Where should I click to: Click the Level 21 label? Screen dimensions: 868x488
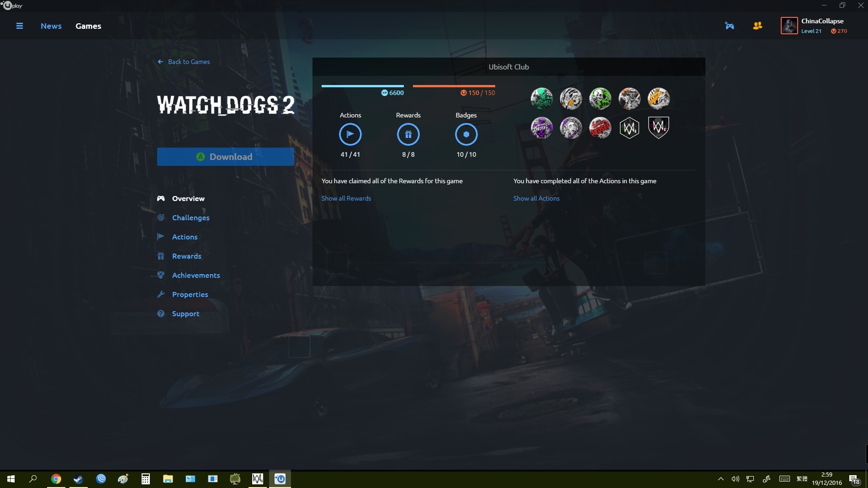coord(811,31)
